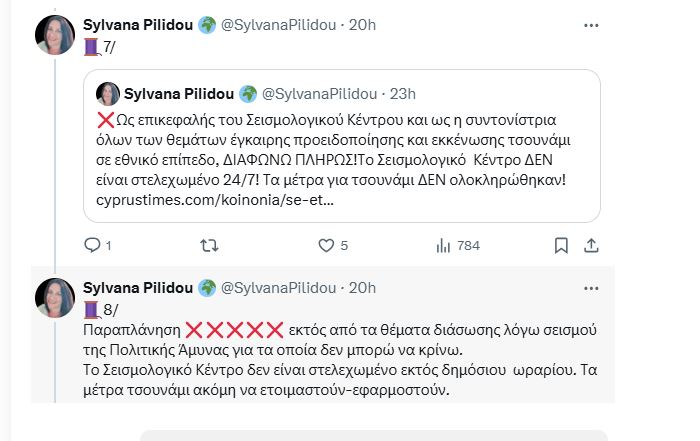This screenshot has width=700, height=441.
Task: Open the cyprustimes.com link in the quoted tweet
Action: [x=214, y=200]
